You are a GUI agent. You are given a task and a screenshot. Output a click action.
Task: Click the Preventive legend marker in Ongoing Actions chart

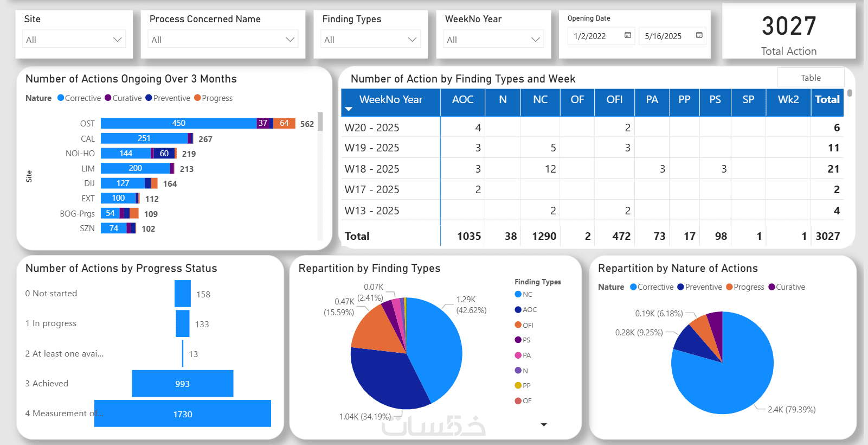149,98
